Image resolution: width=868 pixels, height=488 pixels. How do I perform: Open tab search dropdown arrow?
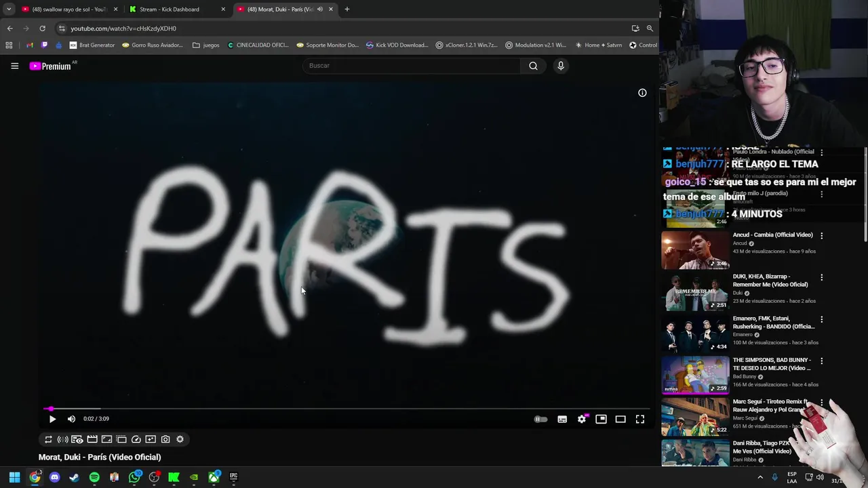[x=9, y=9]
